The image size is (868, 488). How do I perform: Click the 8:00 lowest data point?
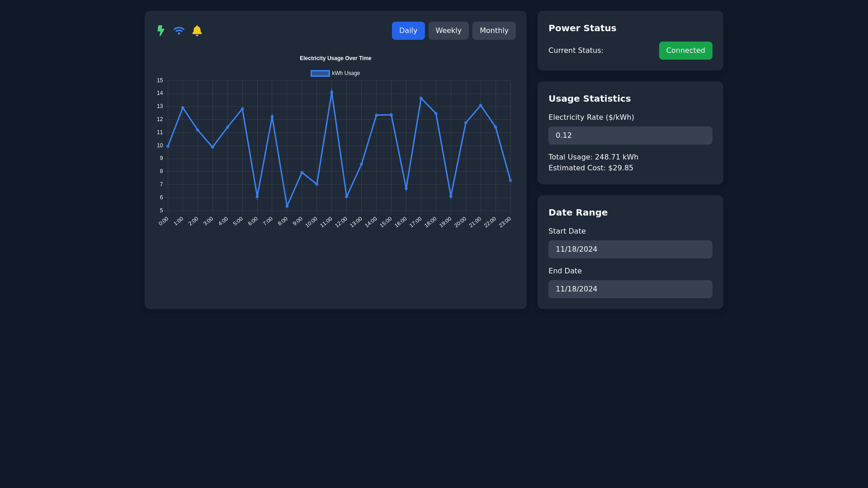pos(287,206)
